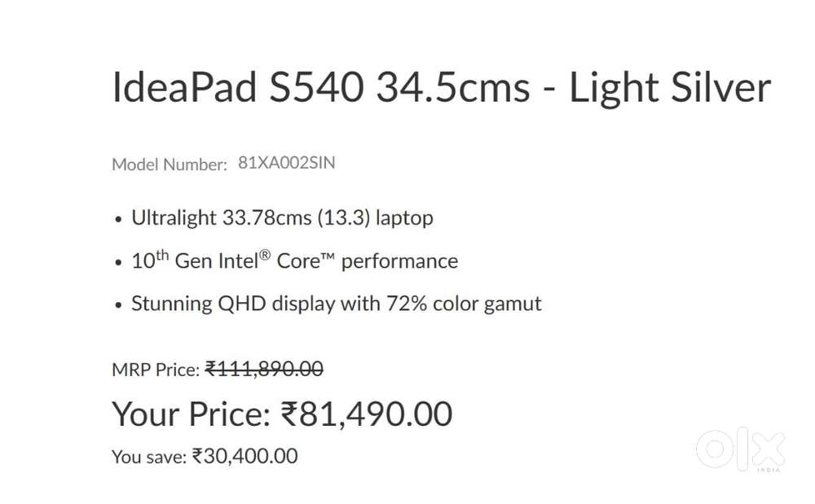Click the bullet dot before Stunning QHD
The height and width of the screenshot is (504, 815).
[118, 306]
